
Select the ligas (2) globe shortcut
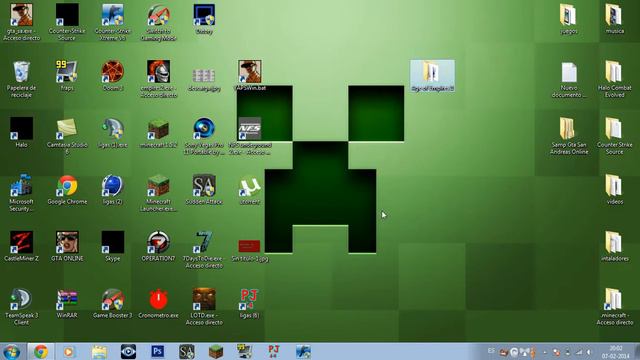pyautogui.click(x=113, y=190)
